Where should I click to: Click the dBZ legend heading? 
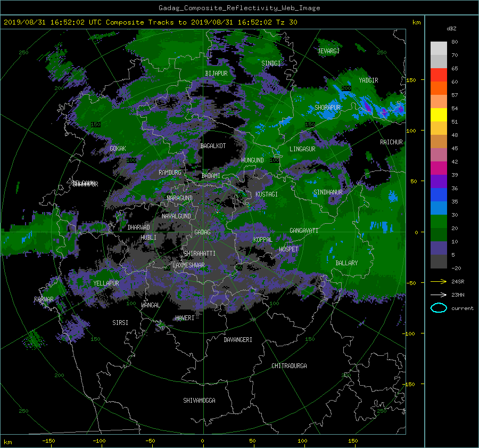pos(451,29)
